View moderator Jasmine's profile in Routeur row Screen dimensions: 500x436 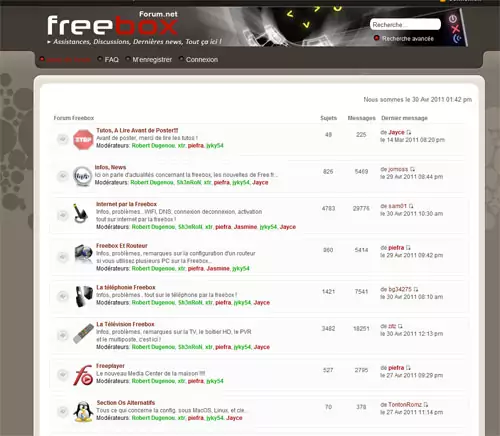(218, 268)
